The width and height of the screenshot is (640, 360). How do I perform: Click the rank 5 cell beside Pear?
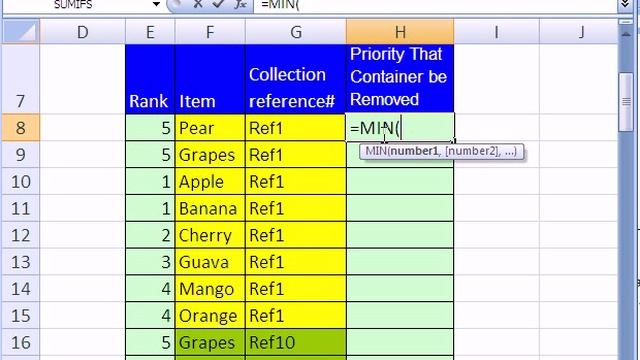click(x=150, y=128)
